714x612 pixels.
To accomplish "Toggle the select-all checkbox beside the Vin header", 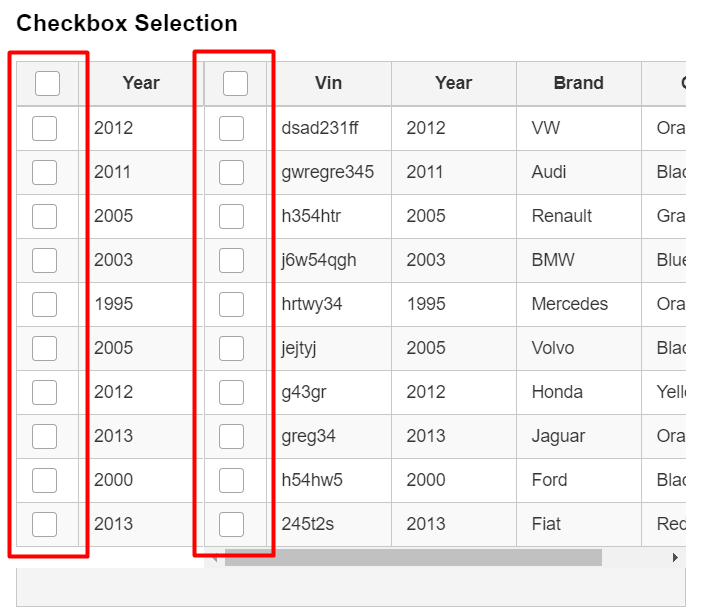I will pyautogui.click(x=235, y=84).
